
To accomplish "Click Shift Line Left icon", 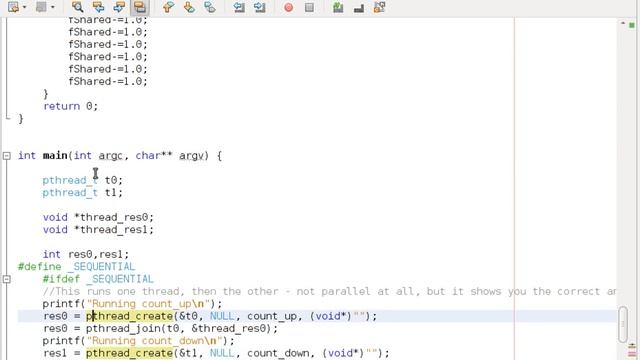I will (x=239, y=7).
